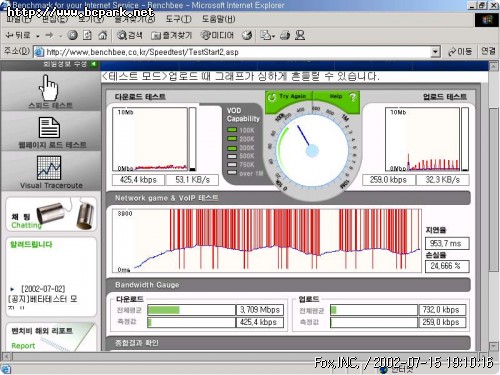This screenshot has width=500, height=375.
Task: Open the 도움말(H) menu
Action: [x=218, y=19]
